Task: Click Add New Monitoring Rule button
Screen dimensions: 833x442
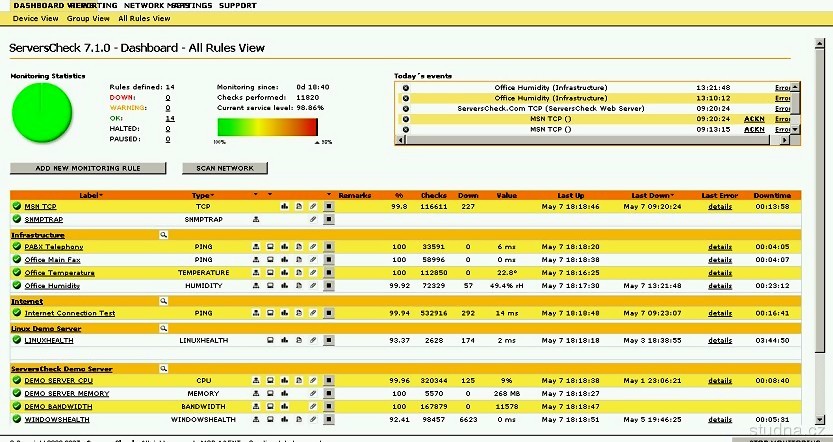Action: 88,168
